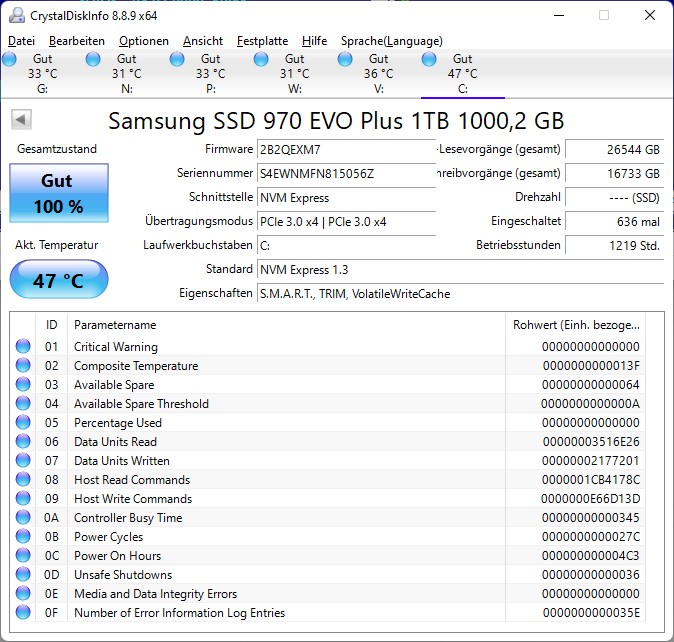The width and height of the screenshot is (674, 642).
Task: Click the Übertragungsmodus field PCIe 3.0 x4
Action: 346,222
